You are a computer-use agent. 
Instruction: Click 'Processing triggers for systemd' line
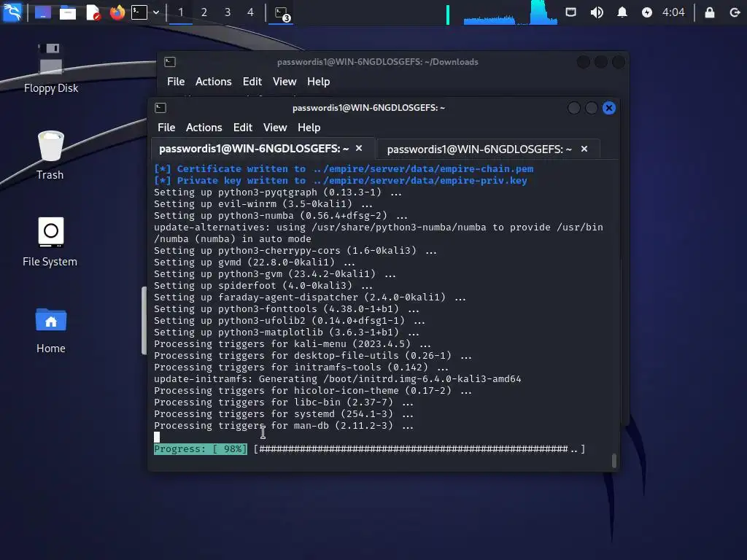click(284, 414)
